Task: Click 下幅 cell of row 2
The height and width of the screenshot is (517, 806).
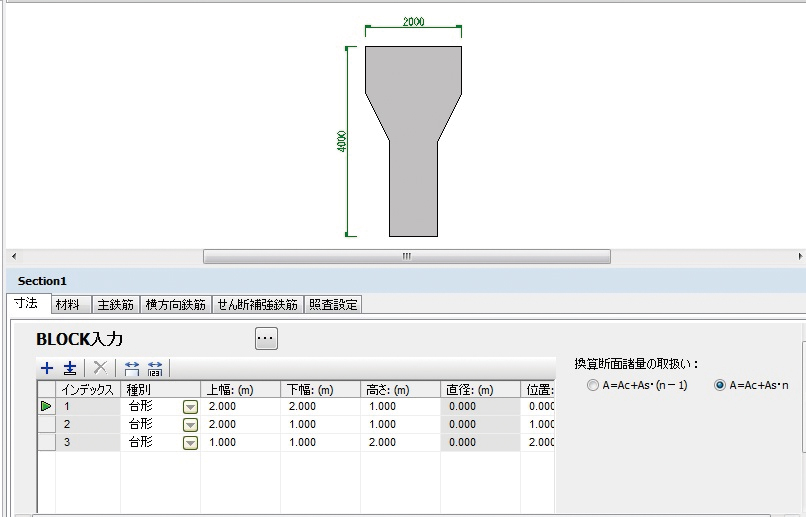Action: coord(320,424)
